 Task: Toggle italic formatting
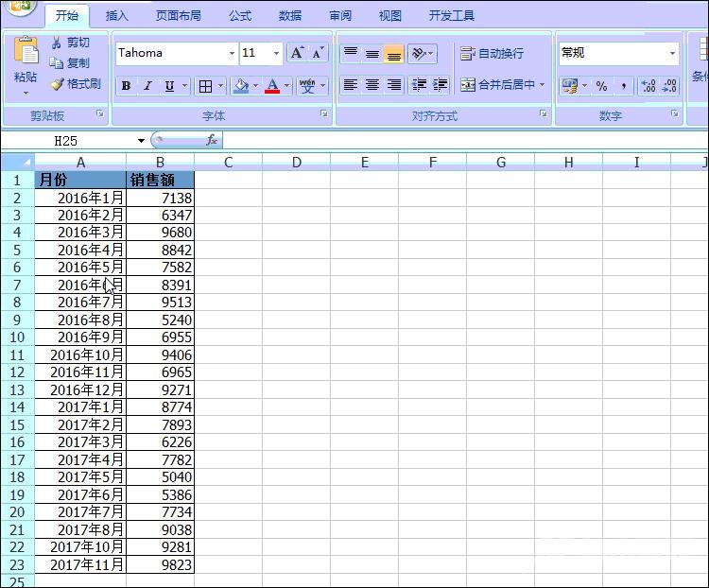[147, 86]
